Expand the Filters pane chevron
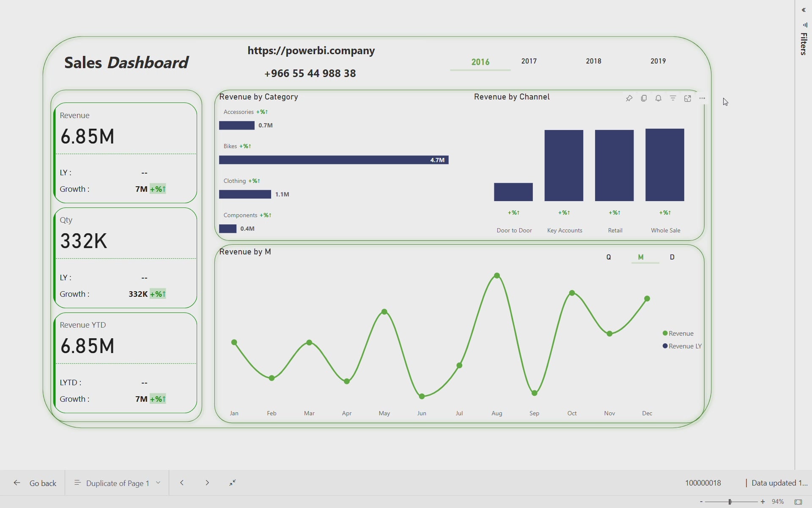 [804, 10]
